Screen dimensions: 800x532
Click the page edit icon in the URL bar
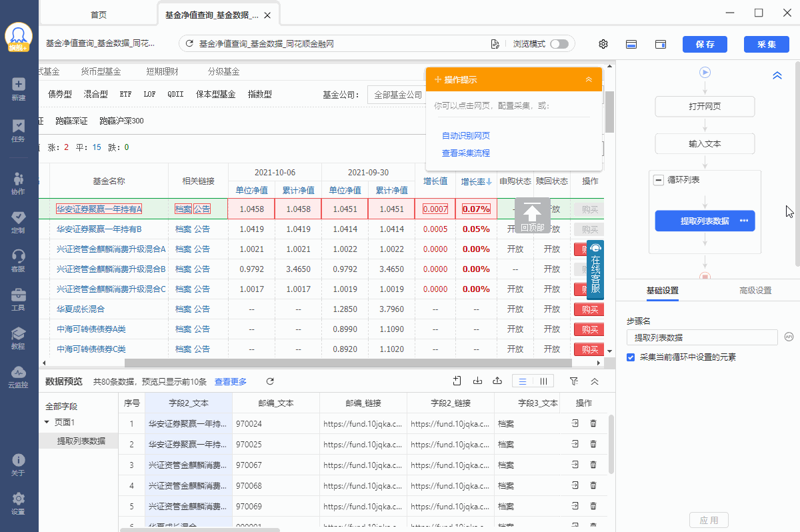pyautogui.click(x=495, y=44)
